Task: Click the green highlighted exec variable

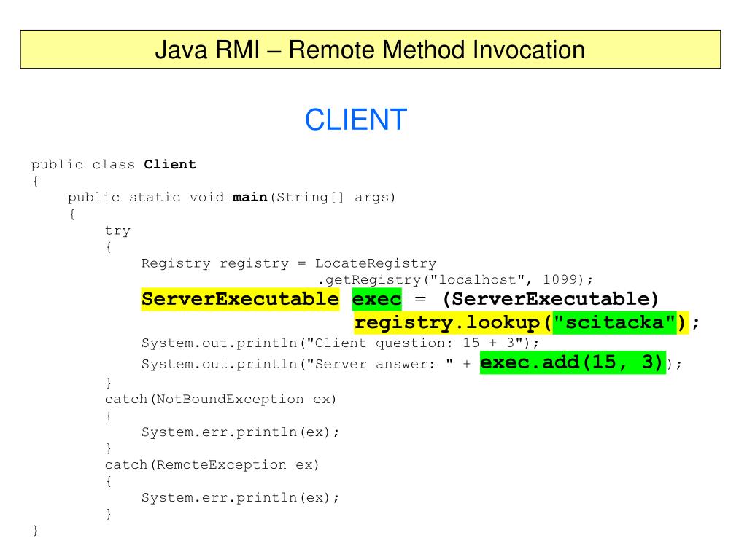Action: [377, 299]
